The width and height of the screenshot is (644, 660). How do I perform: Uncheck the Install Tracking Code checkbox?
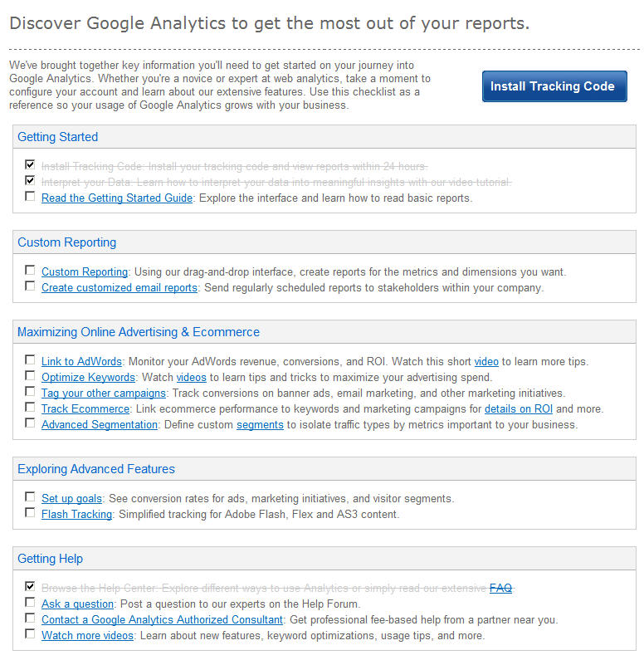[x=30, y=164]
